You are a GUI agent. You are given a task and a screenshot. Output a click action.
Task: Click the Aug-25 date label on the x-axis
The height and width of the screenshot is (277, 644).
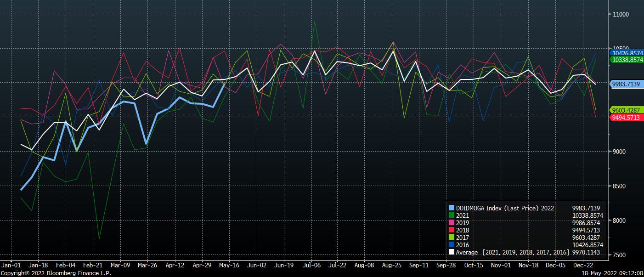(x=392, y=266)
